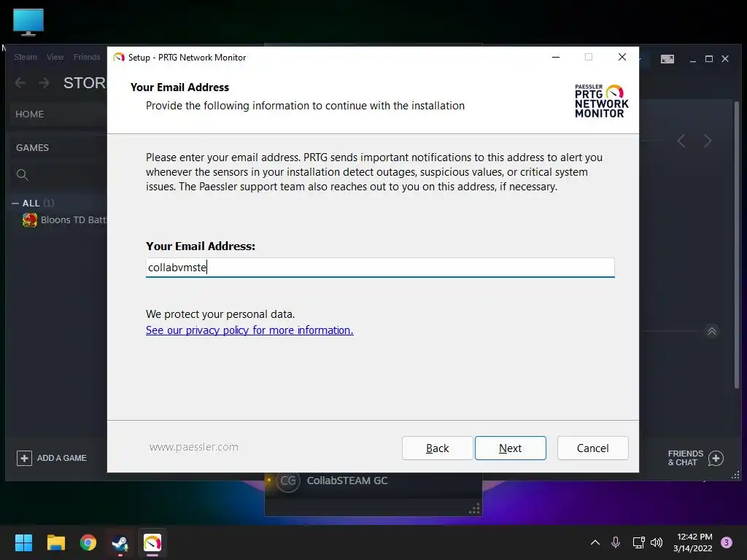The width and height of the screenshot is (747, 560).
Task: Click next carousel arrow in Steam
Action: [x=708, y=141]
